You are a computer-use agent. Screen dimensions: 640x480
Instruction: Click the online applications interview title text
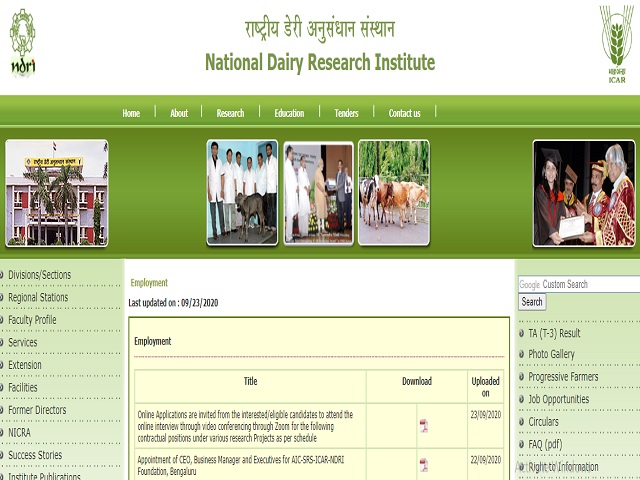(x=245, y=426)
